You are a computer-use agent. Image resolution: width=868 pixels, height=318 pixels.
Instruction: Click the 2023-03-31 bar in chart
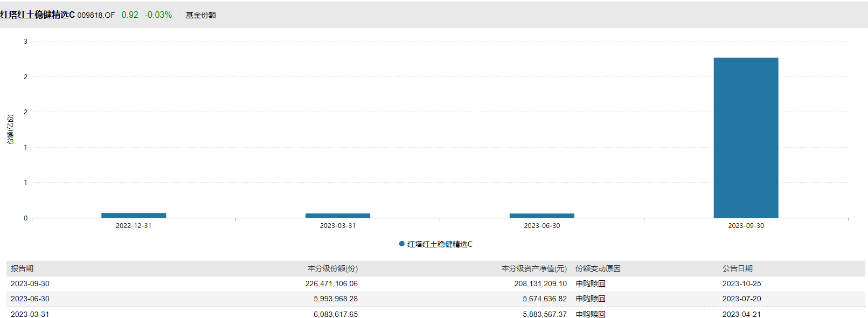tap(338, 216)
